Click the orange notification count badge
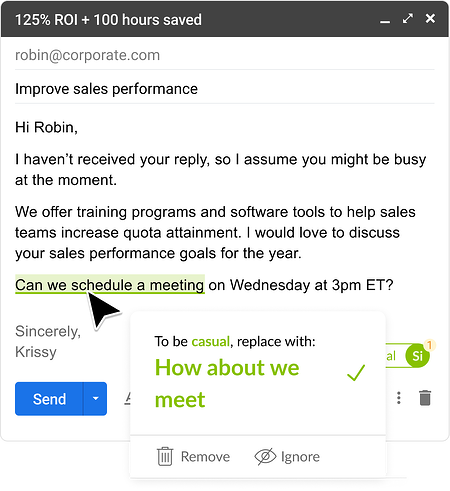Image resolution: width=450 pixels, height=491 pixels. tap(430, 345)
